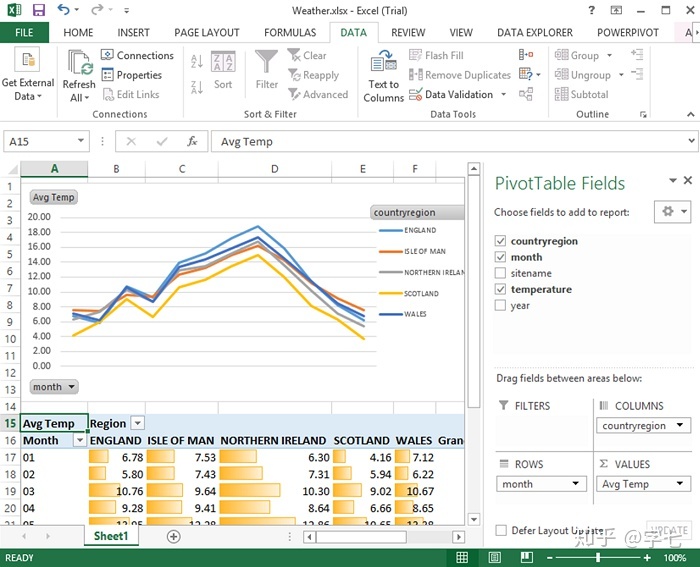The width and height of the screenshot is (700, 567).
Task: Click the Consolidate icon
Action: 526,55
